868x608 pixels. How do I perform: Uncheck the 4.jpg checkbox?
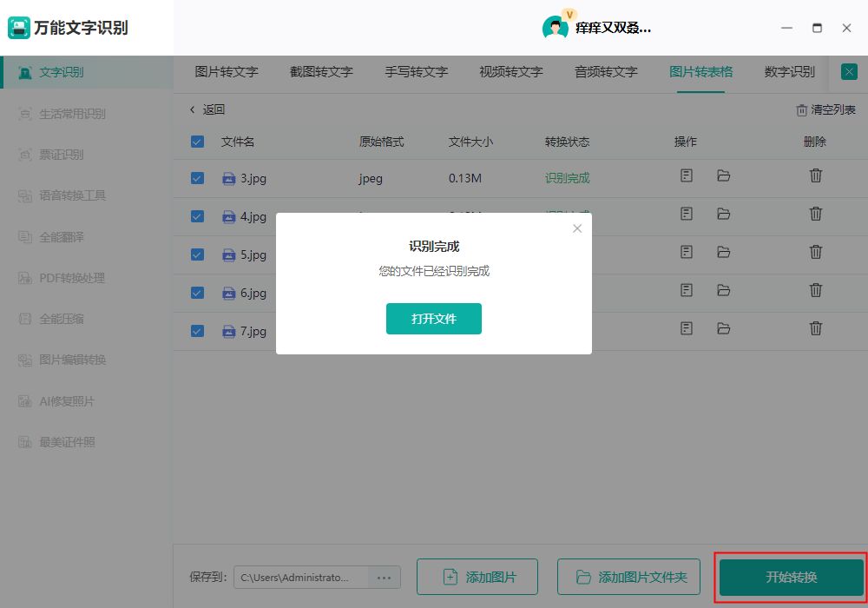pyautogui.click(x=197, y=216)
